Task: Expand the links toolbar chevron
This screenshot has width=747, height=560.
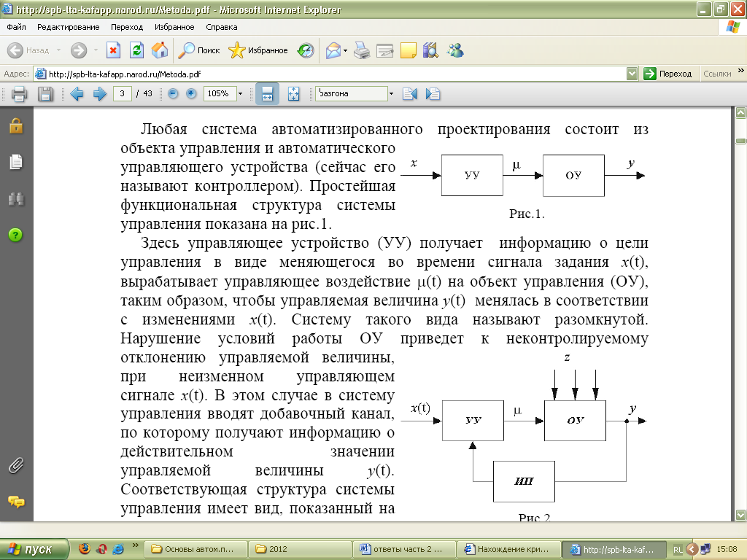Action: point(741,71)
